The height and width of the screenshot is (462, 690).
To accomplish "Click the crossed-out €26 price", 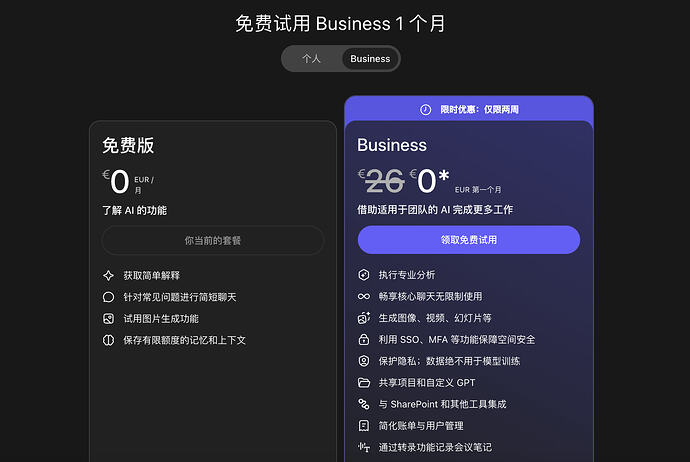I will [x=381, y=181].
